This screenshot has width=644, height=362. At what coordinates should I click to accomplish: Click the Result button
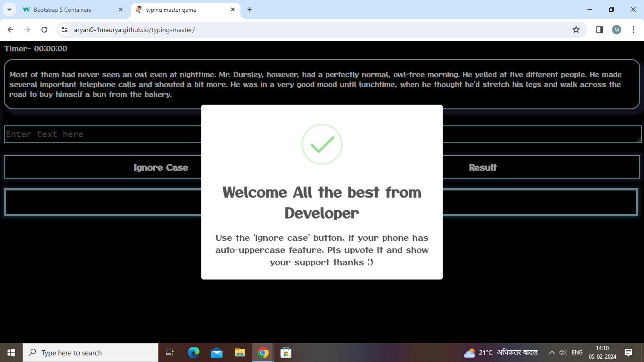(x=482, y=167)
